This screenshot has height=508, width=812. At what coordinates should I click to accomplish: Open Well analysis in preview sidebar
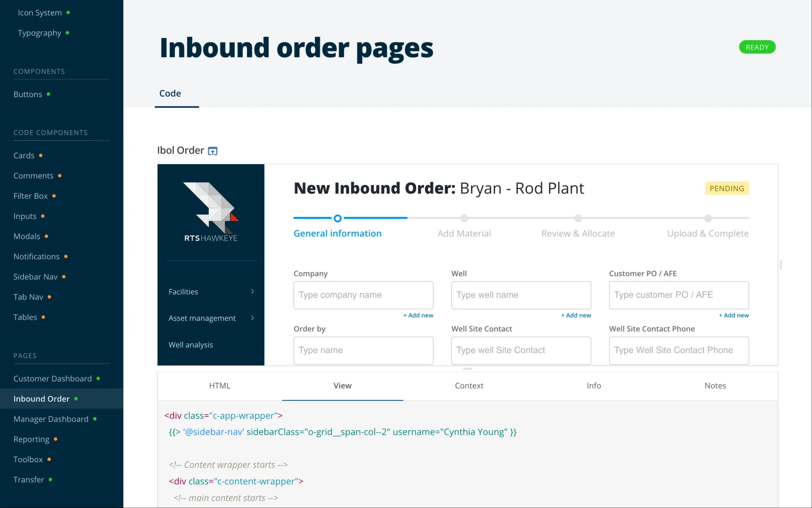[191, 345]
